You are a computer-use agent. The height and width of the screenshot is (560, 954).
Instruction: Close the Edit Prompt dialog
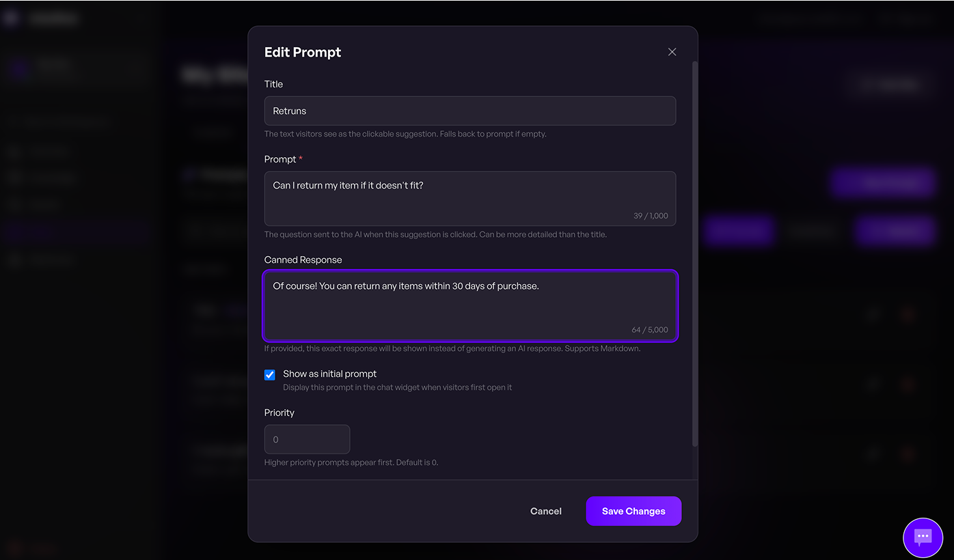pos(672,51)
